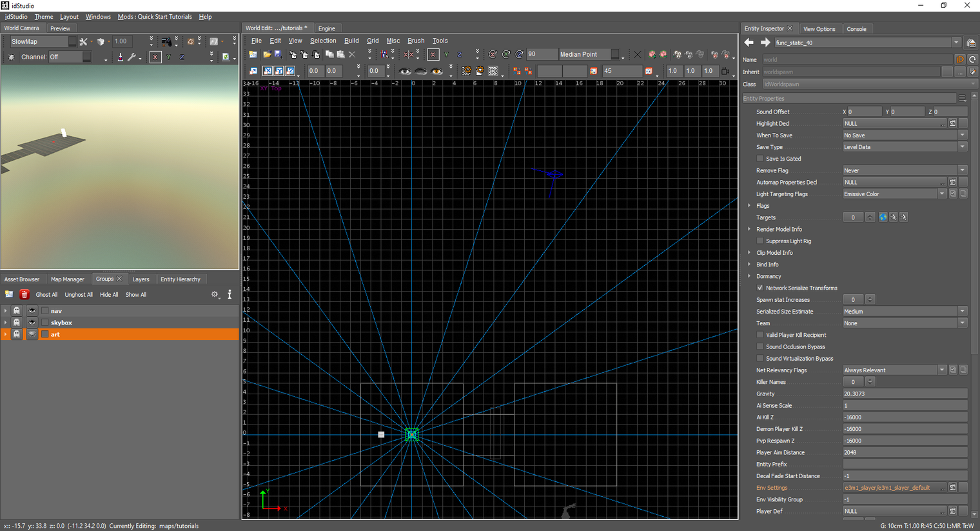The width and height of the screenshot is (980, 531).
Task: Click the Save map icon in editor toolbar
Action: coord(278,54)
